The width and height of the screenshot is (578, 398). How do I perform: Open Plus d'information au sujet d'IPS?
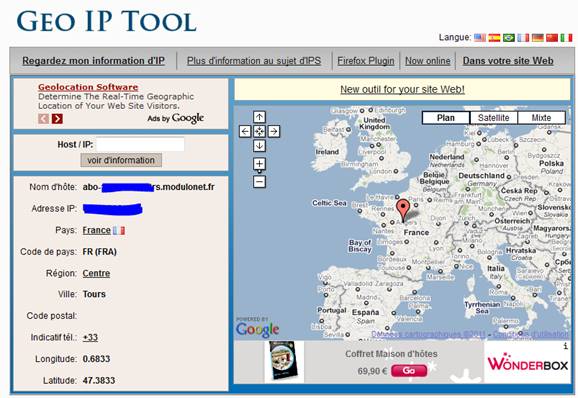coord(254,61)
